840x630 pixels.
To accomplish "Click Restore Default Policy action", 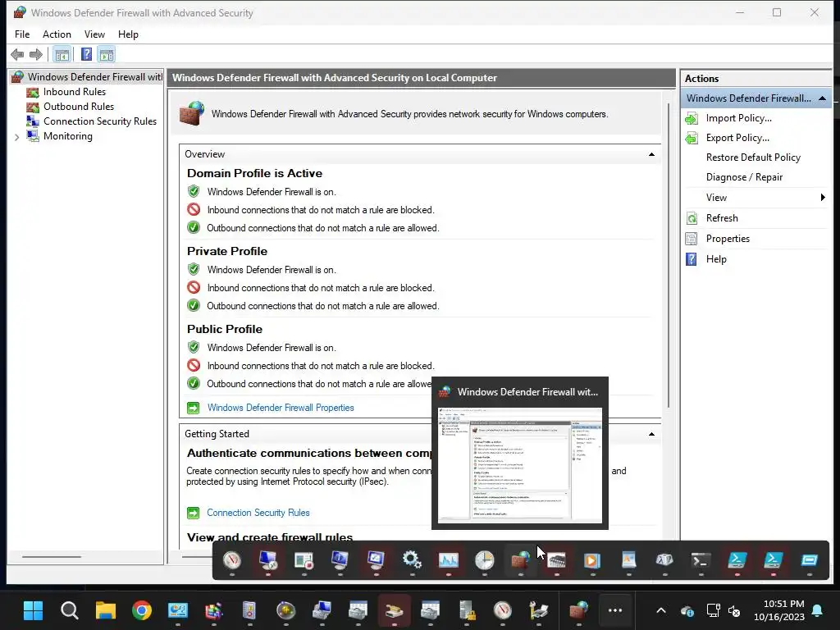I will 753,157.
